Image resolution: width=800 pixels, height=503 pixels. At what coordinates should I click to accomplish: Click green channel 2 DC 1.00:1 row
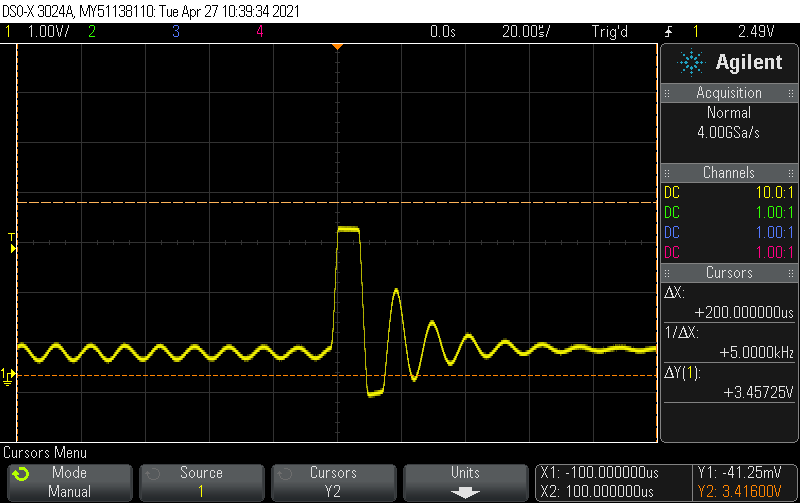(x=729, y=213)
